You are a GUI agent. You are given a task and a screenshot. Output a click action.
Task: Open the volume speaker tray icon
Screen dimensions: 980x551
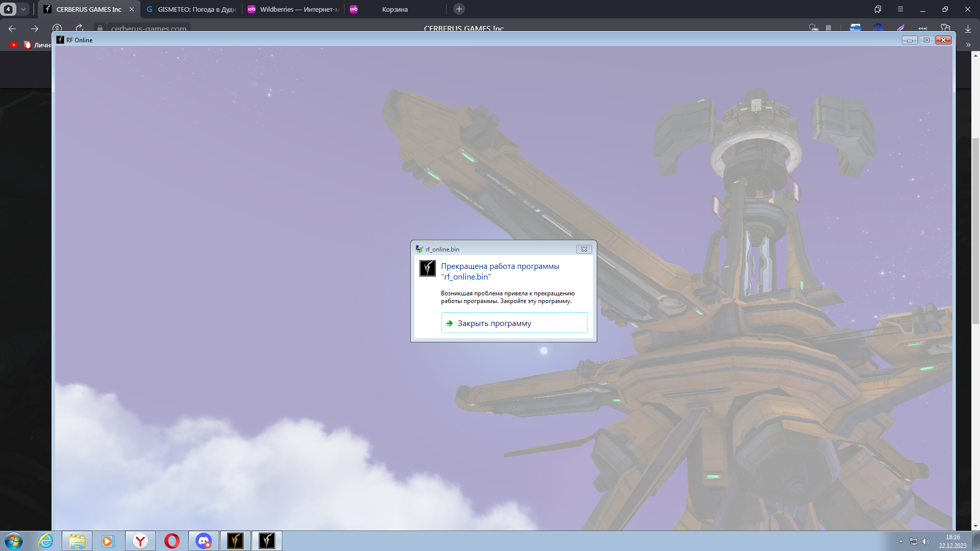point(926,541)
